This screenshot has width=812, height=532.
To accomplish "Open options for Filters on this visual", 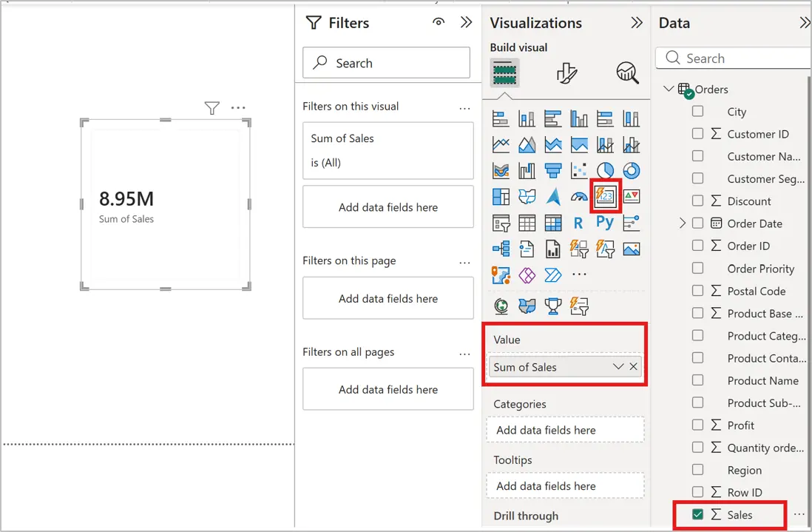I will [x=464, y=108].
